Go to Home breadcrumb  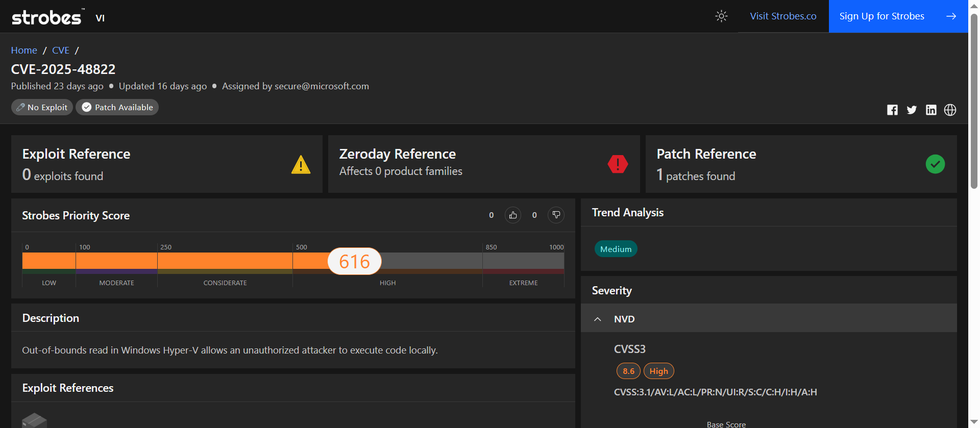(x=24, y=51)
